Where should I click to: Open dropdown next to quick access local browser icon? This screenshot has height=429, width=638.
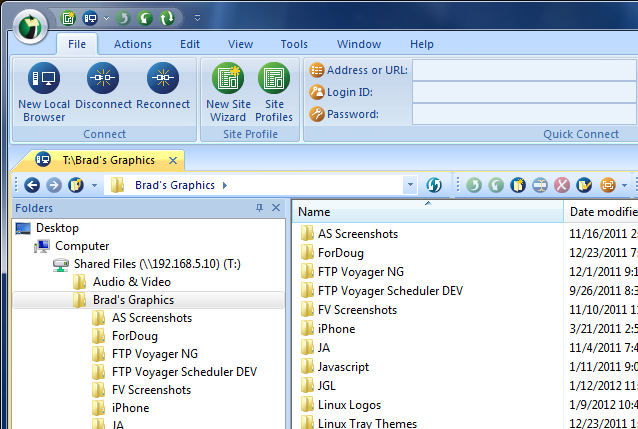[106, 18]
